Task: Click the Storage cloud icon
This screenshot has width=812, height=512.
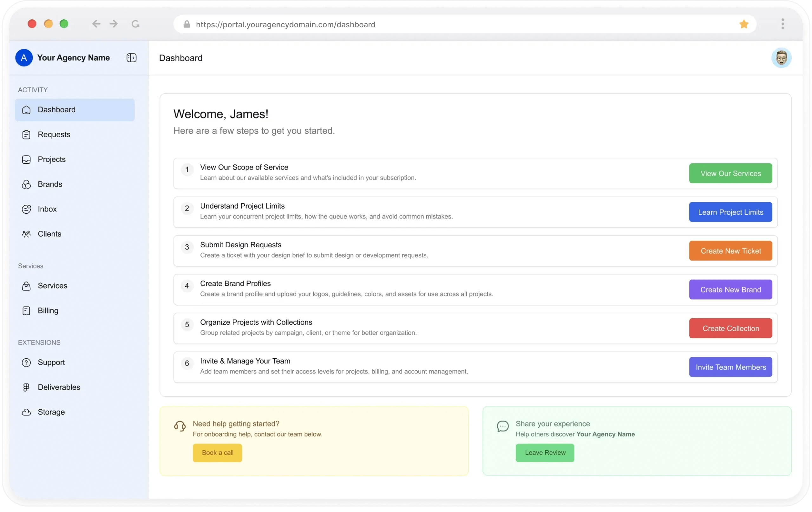Action: [26, 412]
